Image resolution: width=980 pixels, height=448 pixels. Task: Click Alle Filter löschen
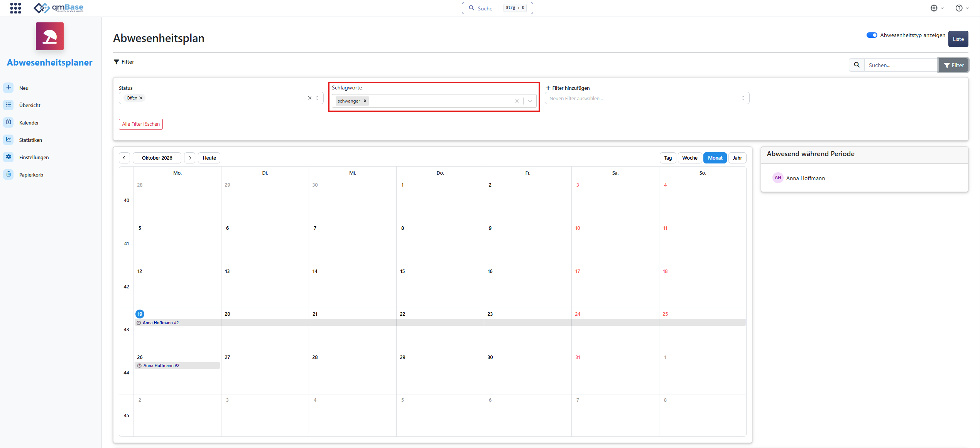pos(141,124)
